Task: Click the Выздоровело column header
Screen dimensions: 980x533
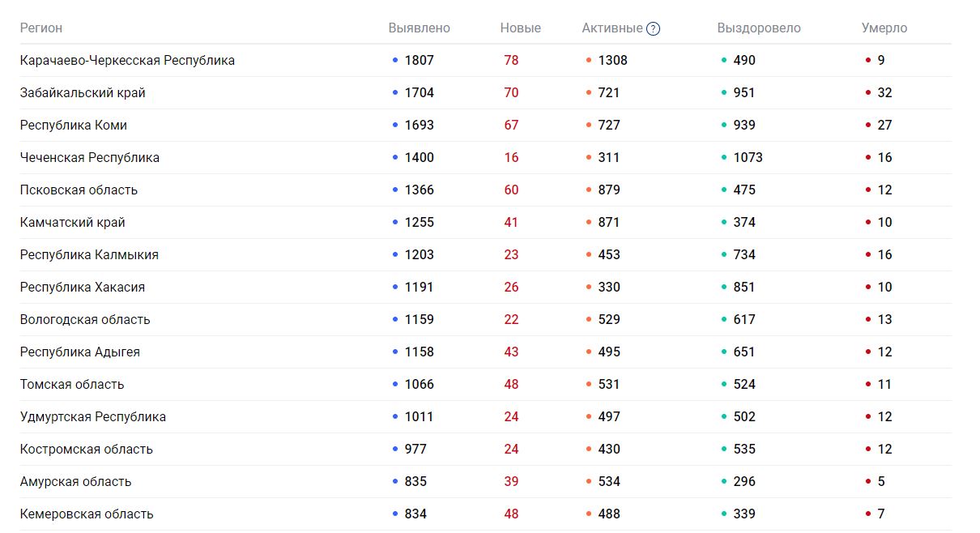Action: (758, 28)
